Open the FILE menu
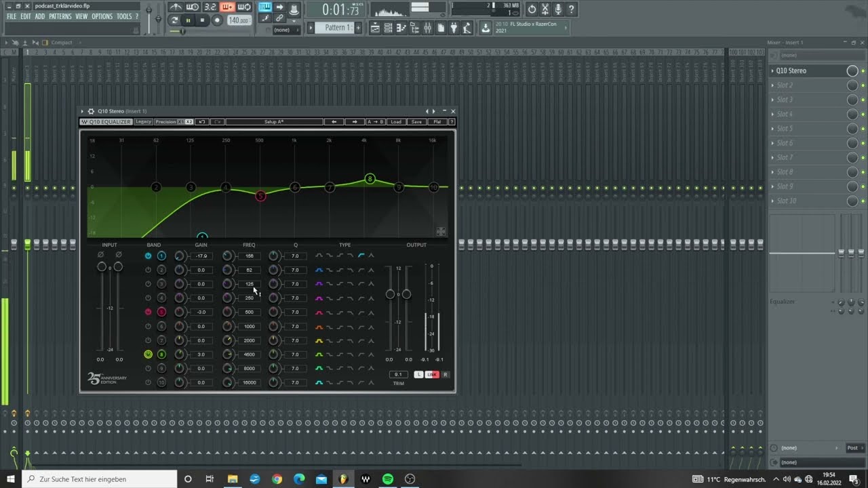Image resolution: width=868 pixels, height=488 pixels. pyautogui.click(x=12, y=16)
